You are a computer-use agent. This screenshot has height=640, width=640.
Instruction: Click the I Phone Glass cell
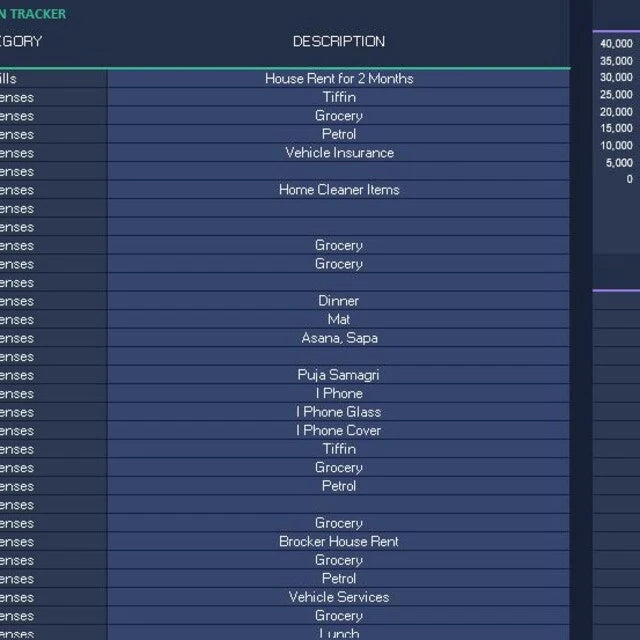pos(339,412)
